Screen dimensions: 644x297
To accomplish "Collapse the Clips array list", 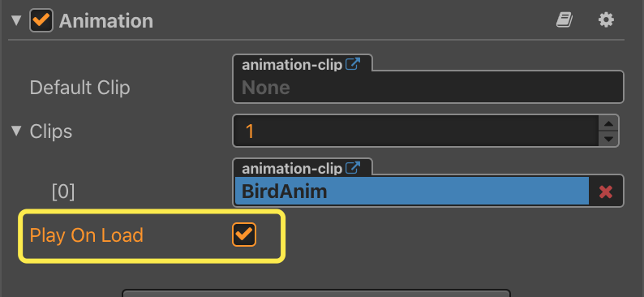I will coord(16,131).
